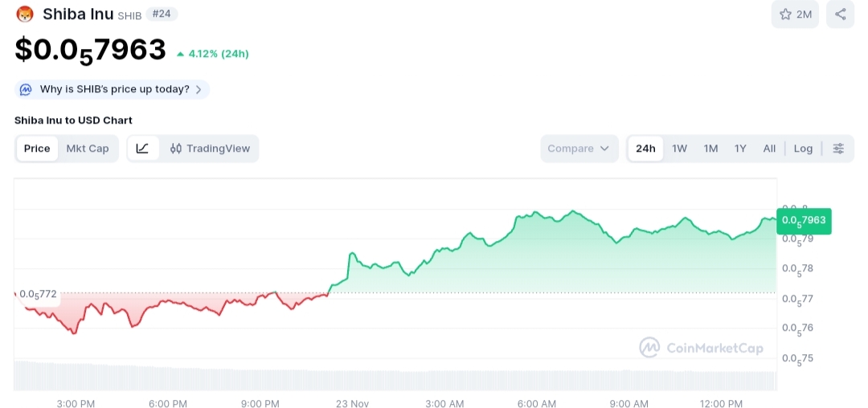Click the 4.12% (24h) change indicator

[x=213, y=54]
